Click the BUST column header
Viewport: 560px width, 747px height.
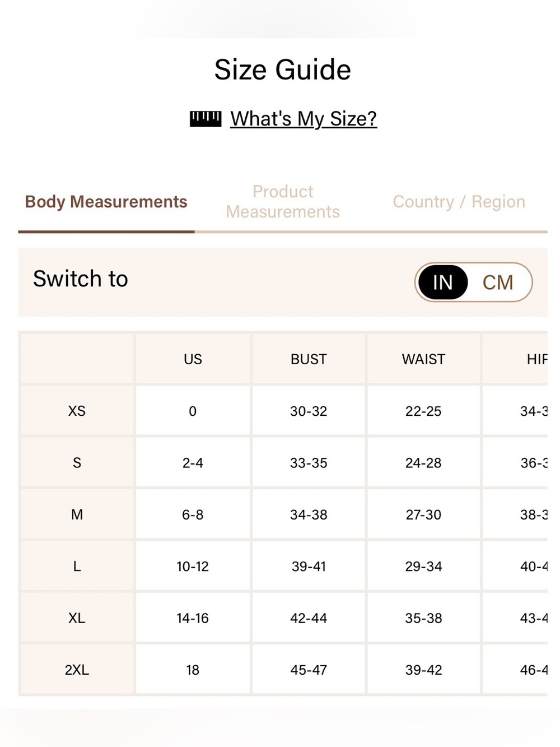click(309, 359)
